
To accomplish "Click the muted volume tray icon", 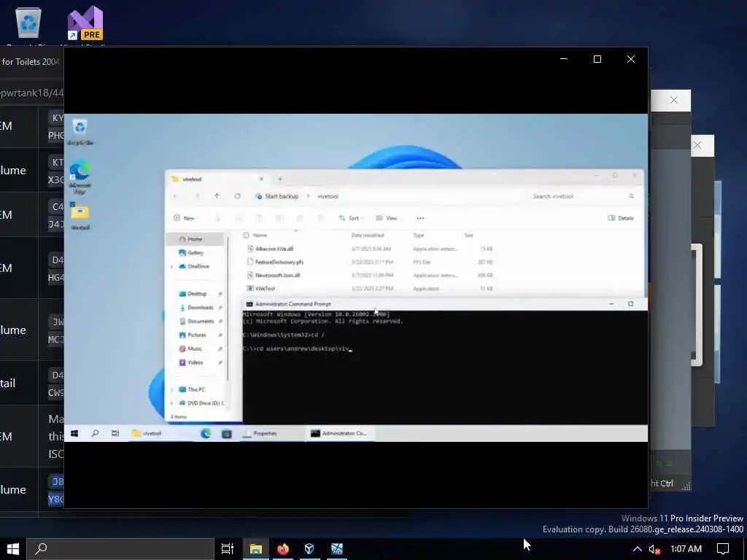I will click(x=654, y=549).
